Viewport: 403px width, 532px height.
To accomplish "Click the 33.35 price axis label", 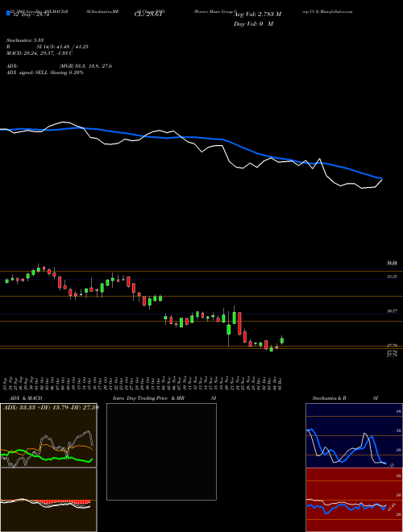I will (393, 276).
